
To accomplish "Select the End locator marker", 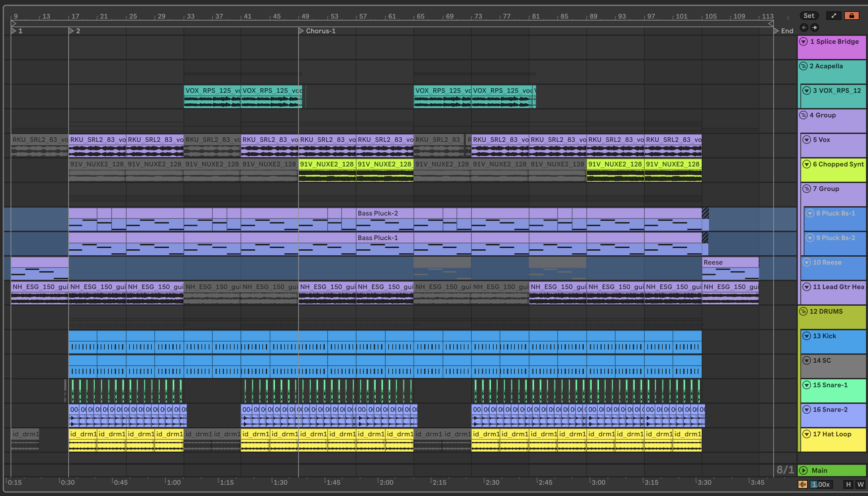I will click(776, 31).
